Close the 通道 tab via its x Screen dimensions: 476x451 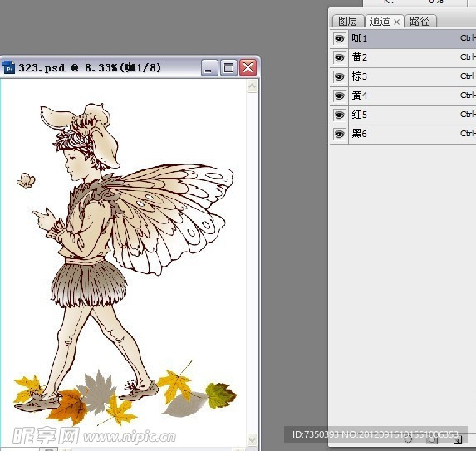pyautogui.click(x=396, y=22)
